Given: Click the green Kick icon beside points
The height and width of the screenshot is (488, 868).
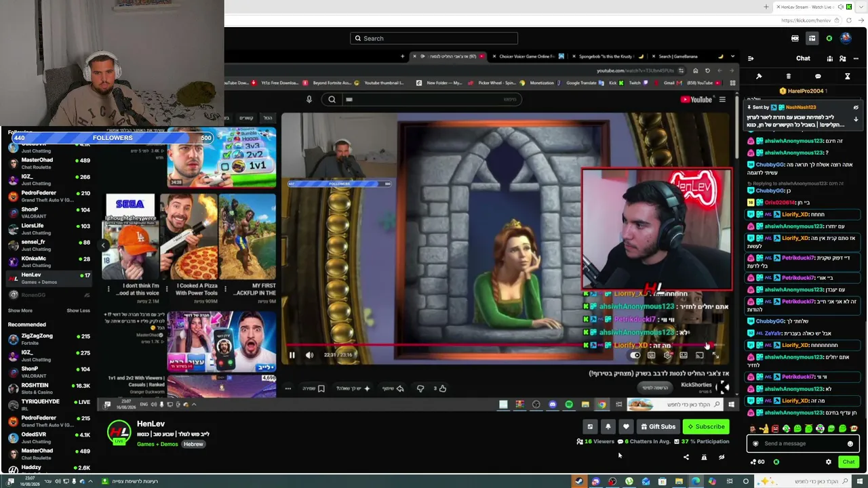Looking at the screenshot, I should [x=776, y=462].
